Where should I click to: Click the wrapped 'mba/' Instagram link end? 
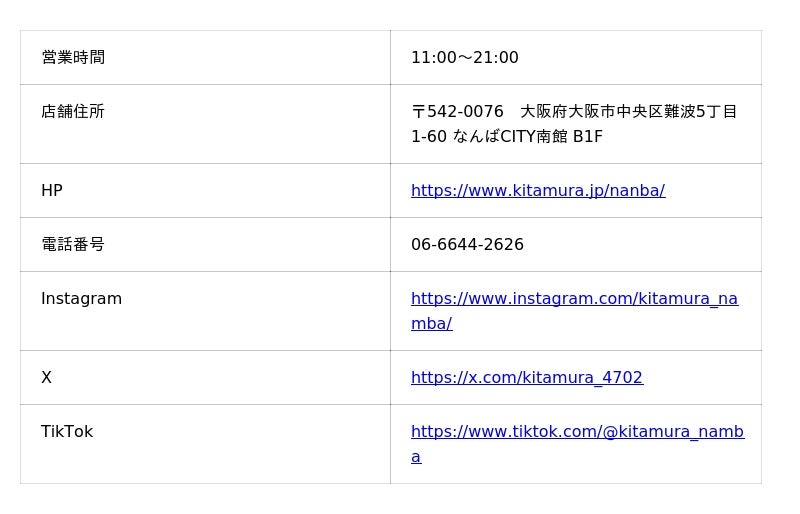tap(431, 324)
